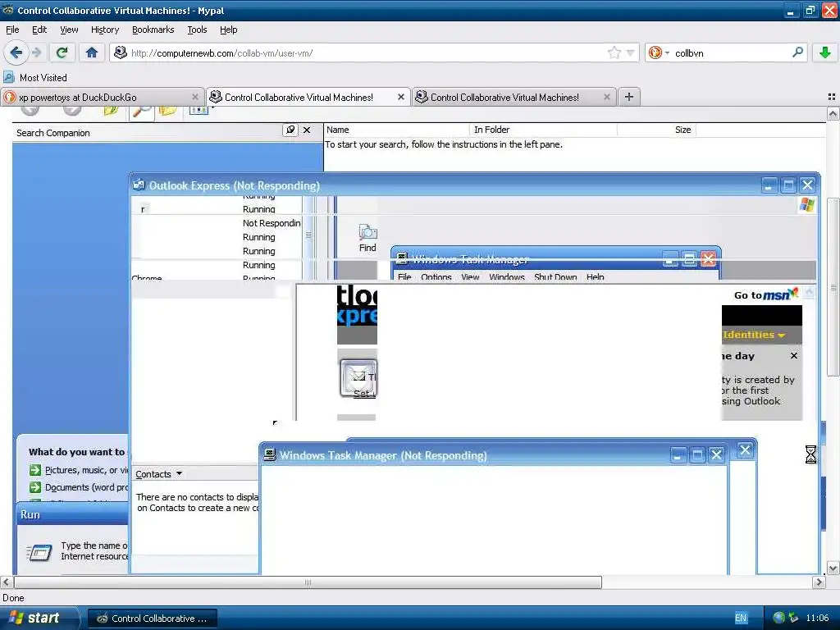Open the File menu in Mypal
The width and height of the screenshot is (840, 630).
pos(12,30)
